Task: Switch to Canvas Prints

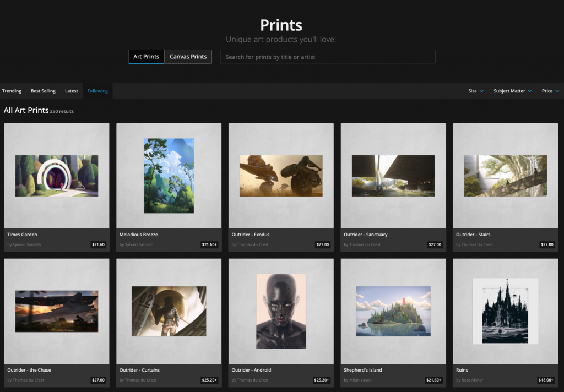Action: pos(188,57)
